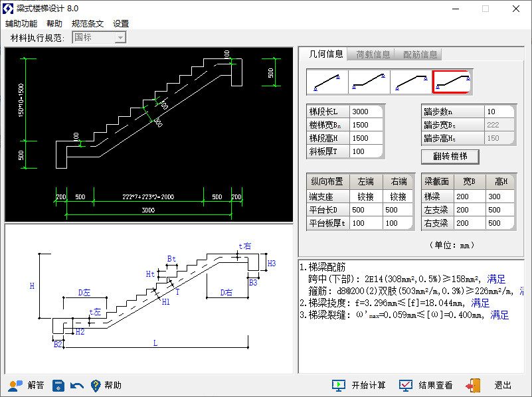
Task: Select the stair type with right landing
Action: click(x=411, y=82)
